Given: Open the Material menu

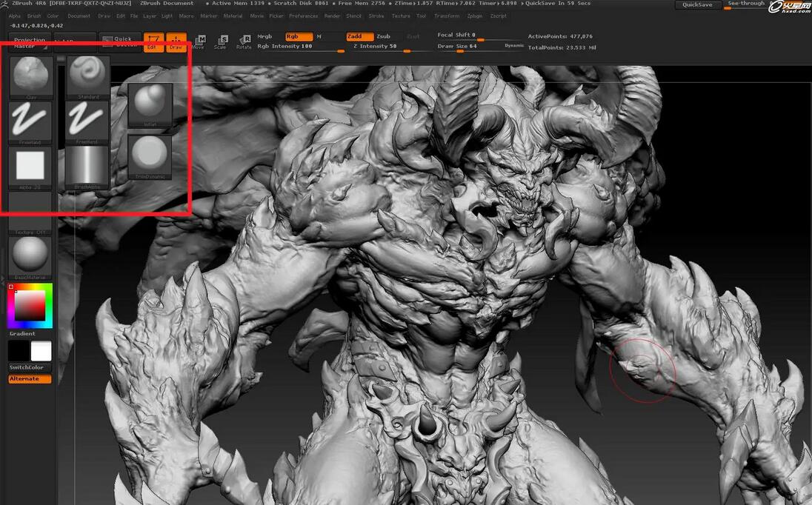Looking at the screenshot, I should tap(233, 16).
